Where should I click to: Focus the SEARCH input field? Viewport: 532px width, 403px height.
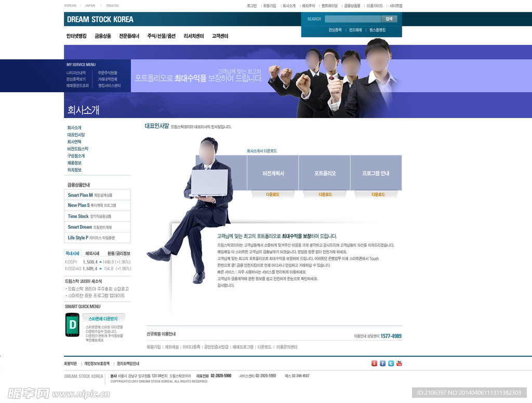[x=353, y=19]
